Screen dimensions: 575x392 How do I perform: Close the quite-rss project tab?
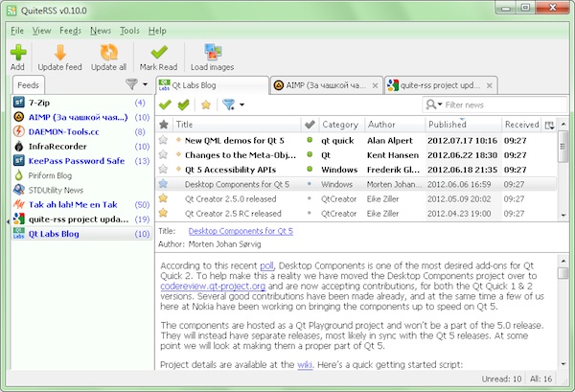coord(489,86)
